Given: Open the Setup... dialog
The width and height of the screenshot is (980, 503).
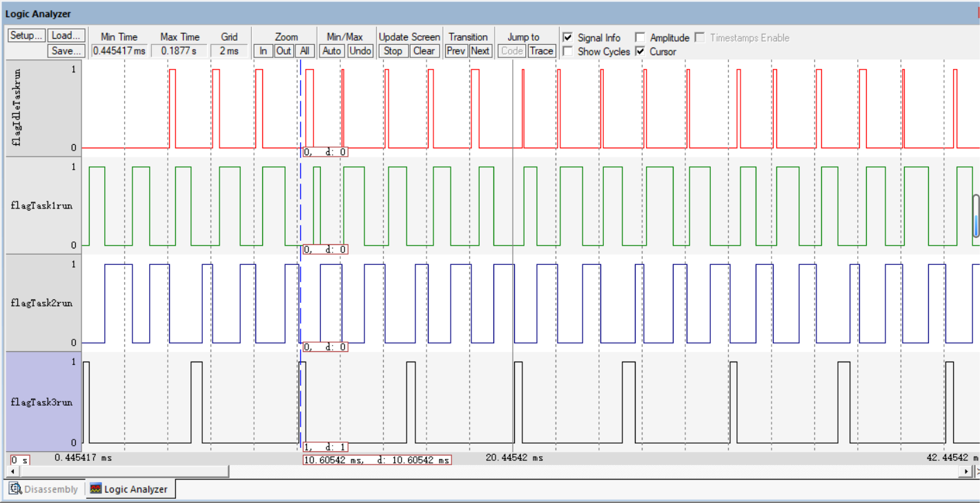Looking at the screenshot, I should (x=26, y=35).
